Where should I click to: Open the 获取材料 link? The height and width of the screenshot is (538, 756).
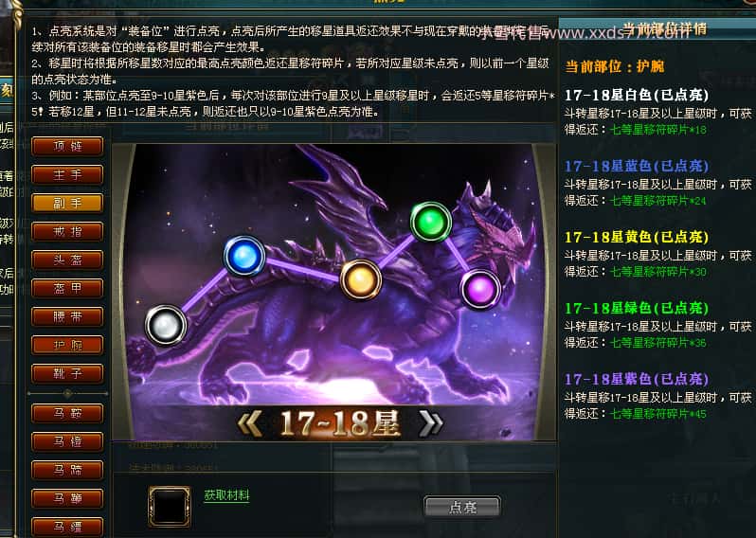pos(226,495)
